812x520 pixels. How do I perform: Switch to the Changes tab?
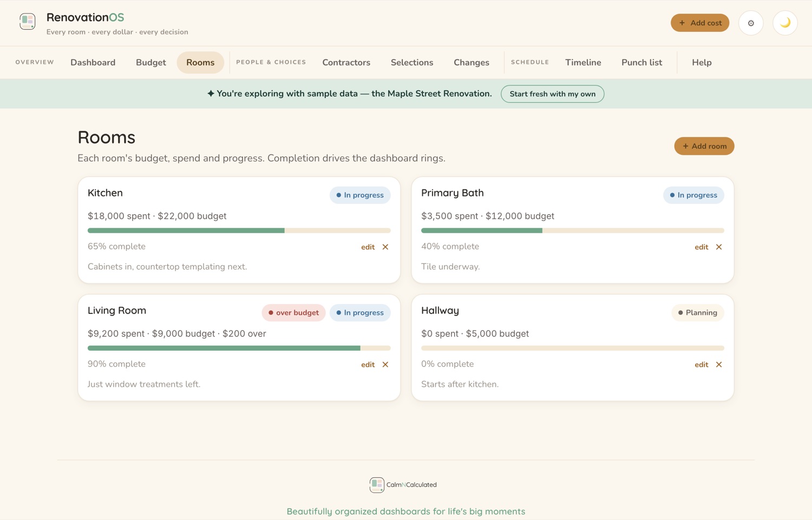point(472,62)
